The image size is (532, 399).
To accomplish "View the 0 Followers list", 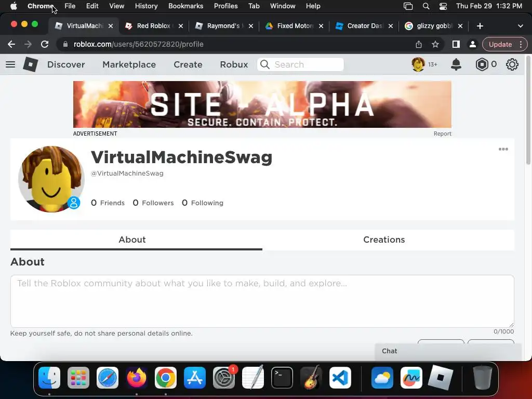I will click(153, 203).
